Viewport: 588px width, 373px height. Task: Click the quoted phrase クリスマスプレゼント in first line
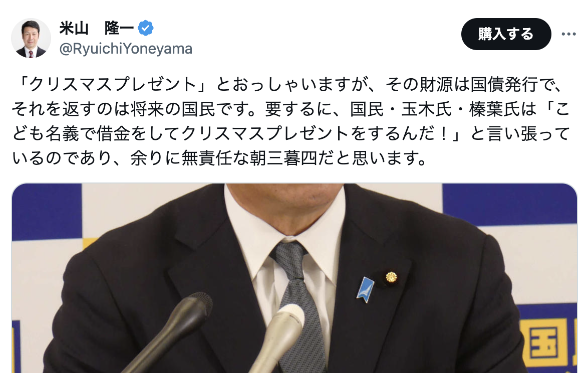point(113,85)
